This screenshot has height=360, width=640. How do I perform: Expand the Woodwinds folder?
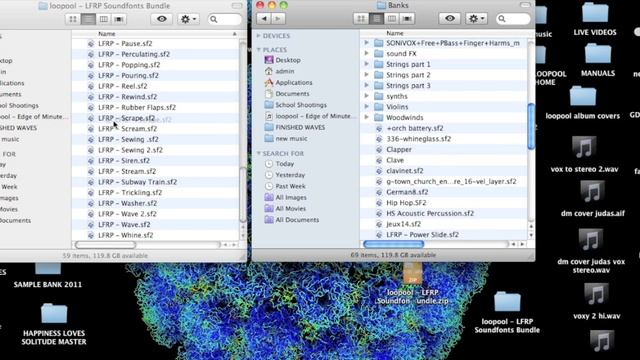[x=367, y=117]
